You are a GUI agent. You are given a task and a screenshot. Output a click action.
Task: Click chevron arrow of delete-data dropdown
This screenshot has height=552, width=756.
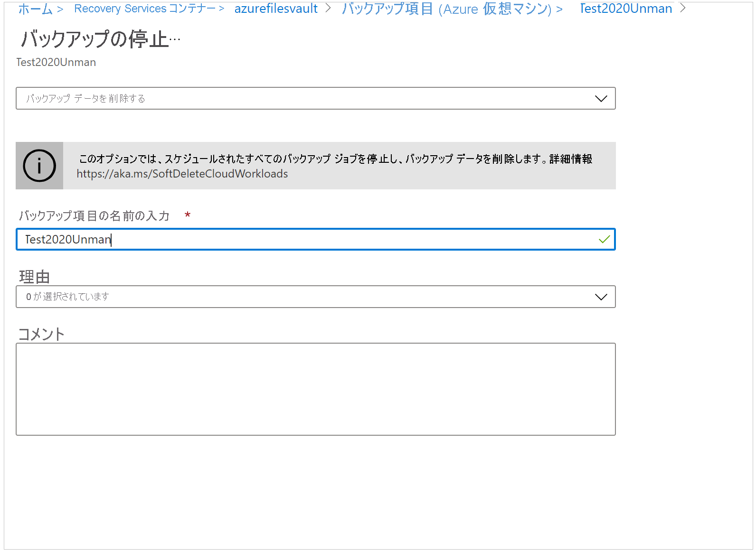coord(601,99)
